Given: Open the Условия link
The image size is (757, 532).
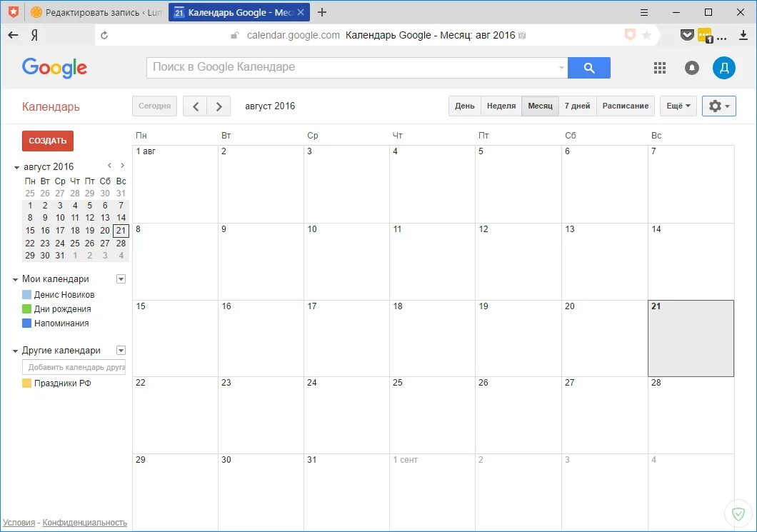Looking at the screenshot, I should tap(19, 522).
